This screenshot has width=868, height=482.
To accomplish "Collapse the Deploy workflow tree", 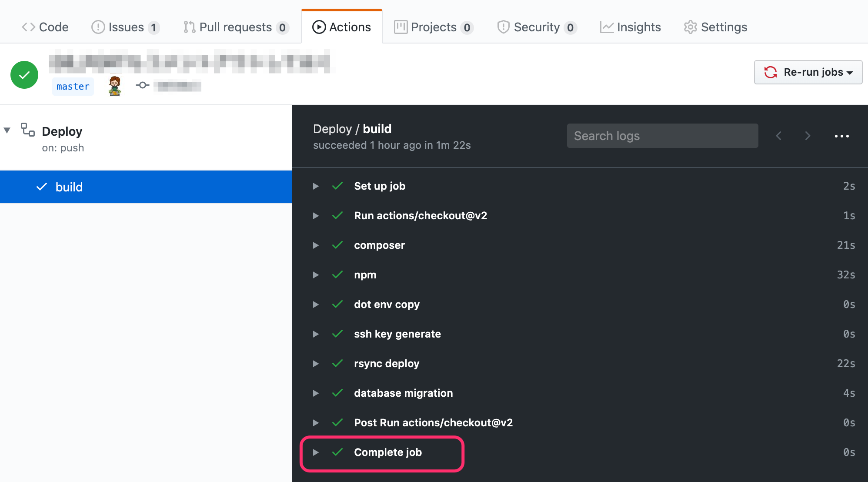I will coord(7,130).
